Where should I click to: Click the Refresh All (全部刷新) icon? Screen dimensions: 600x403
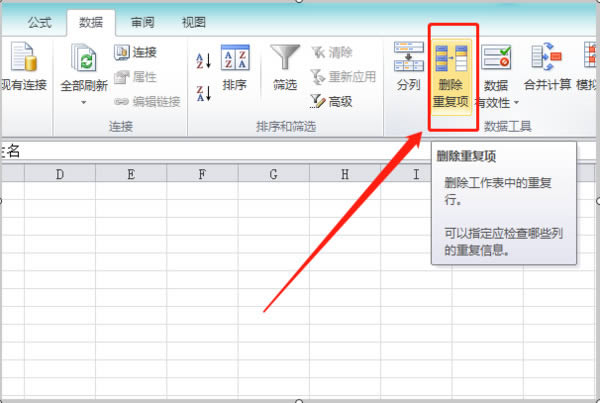[82, 60]
